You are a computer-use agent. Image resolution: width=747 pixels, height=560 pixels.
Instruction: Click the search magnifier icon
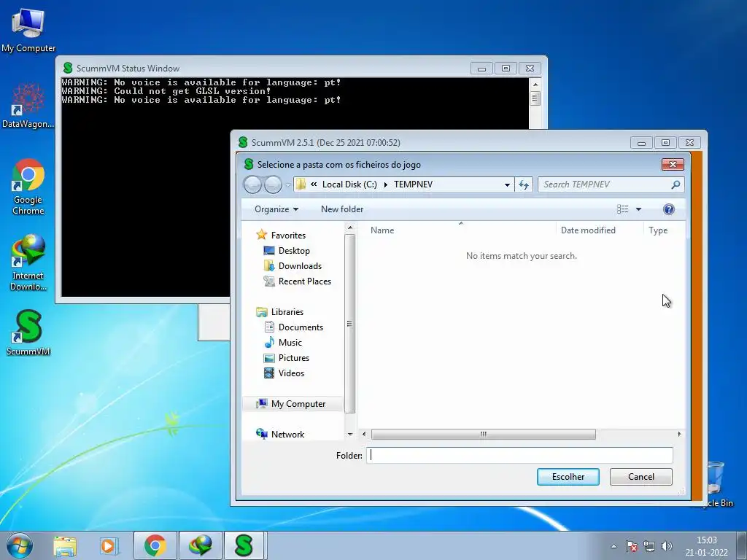[676, 184]
